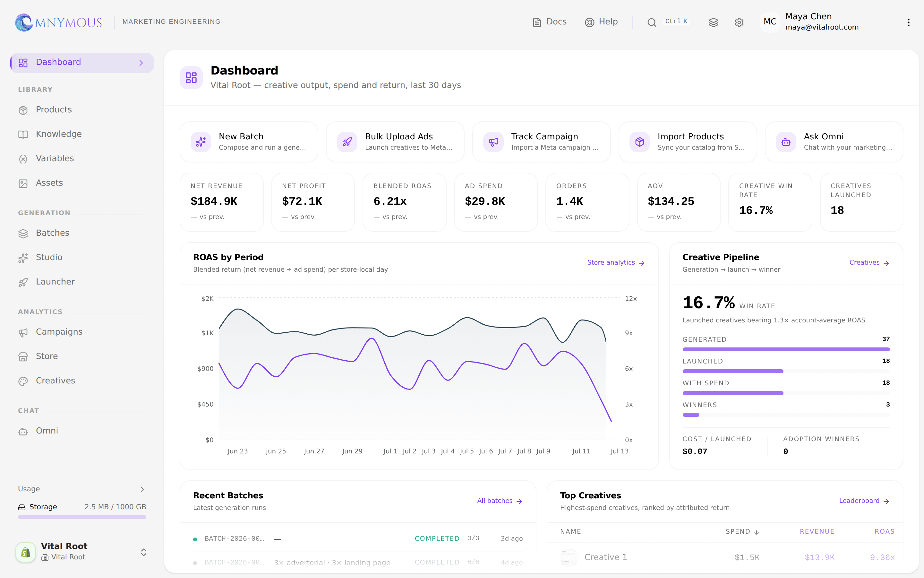Open Variables in the sidebar
Screen dimensions: 924x578
pos(82,159)
